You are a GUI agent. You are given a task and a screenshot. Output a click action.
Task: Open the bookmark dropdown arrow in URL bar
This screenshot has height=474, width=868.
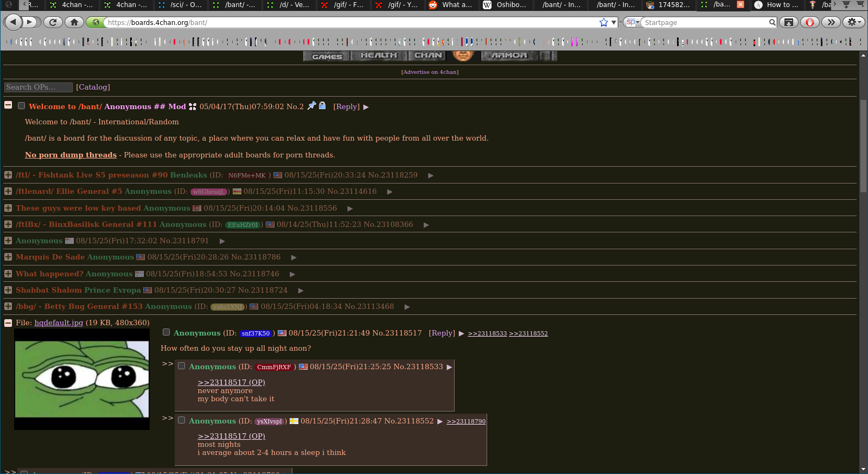tap(614, 22)
